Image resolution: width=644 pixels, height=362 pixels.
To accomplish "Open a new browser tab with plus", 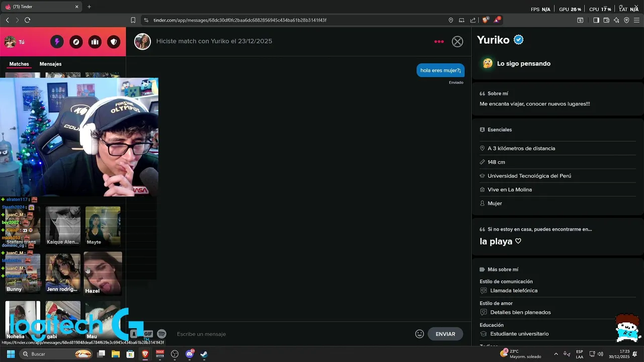I will coord(89,7).
